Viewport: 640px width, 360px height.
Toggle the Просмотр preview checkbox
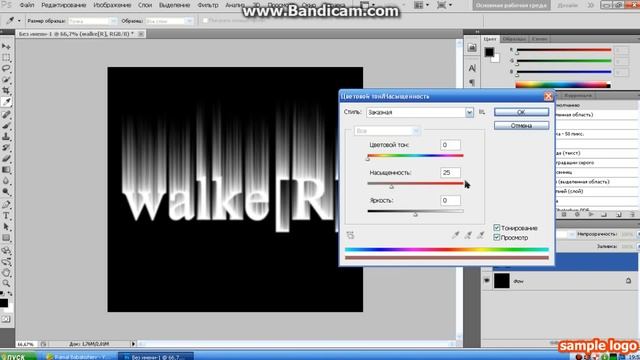click(x=497, y=237)
